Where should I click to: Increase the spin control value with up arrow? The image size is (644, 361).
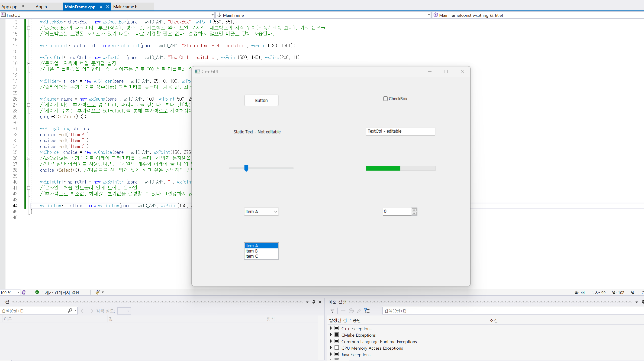click(414, 210)
